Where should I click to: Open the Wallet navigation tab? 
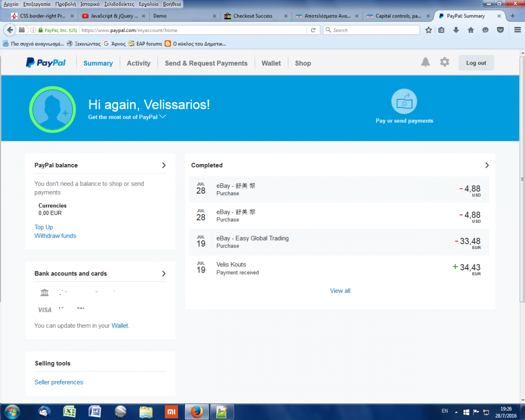[x=271, y=63]
